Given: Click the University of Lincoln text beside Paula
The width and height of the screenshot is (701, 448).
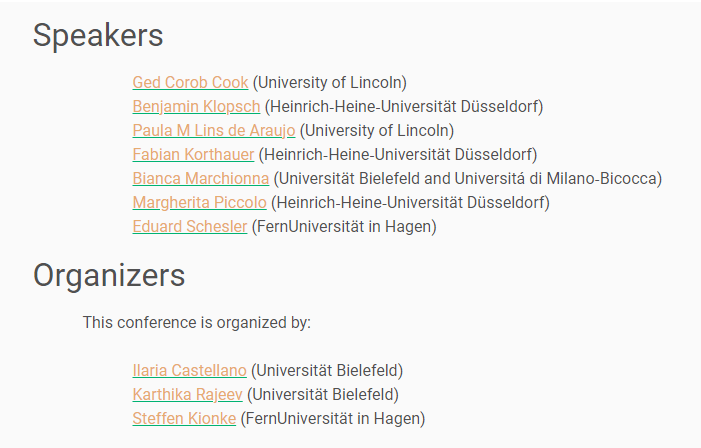Looking at the screenshot, I should 377,130.
